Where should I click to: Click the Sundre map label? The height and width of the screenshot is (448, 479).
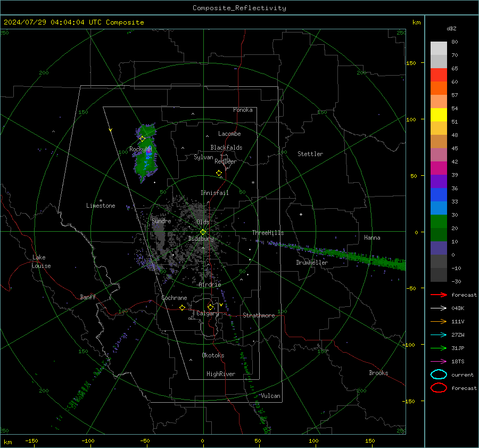click(161, 221)
